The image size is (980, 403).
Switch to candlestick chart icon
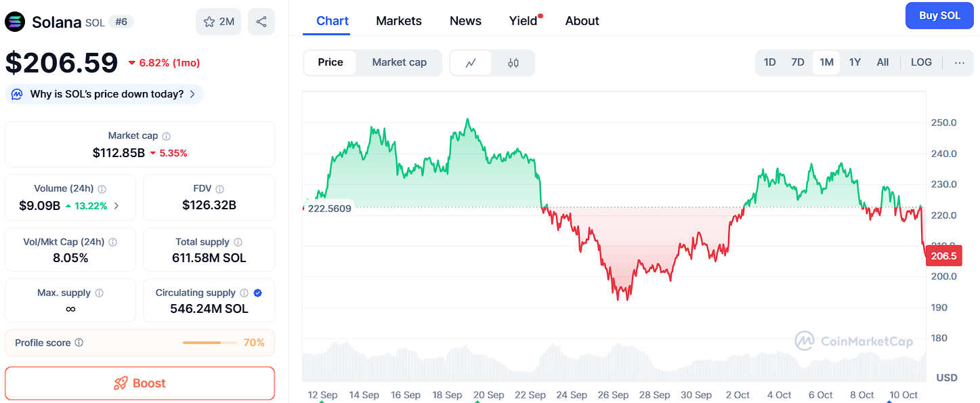[x=513, y=63]
